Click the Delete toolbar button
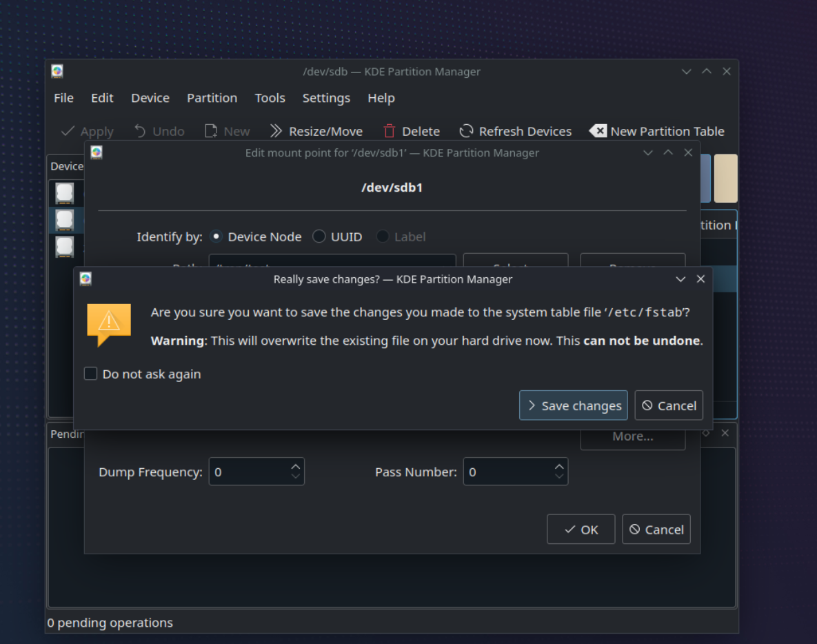 pos(412,131)
